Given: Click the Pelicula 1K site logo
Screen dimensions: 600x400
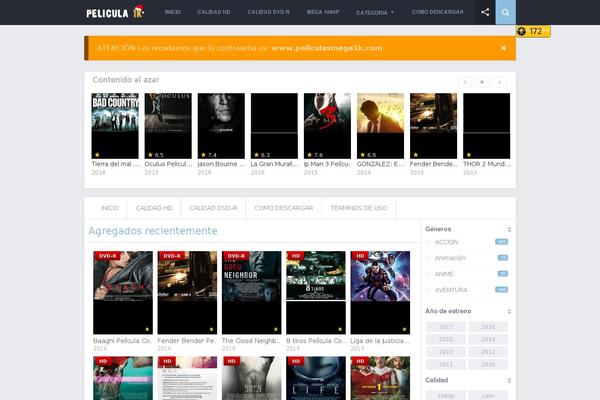Looking at the screenshot, I should point(115,13).
